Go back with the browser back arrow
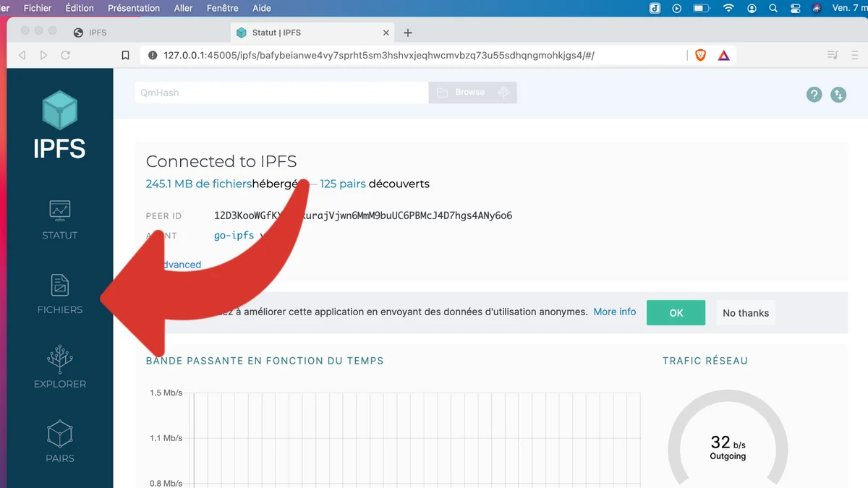Screen dimensions: 868x488 22,55
